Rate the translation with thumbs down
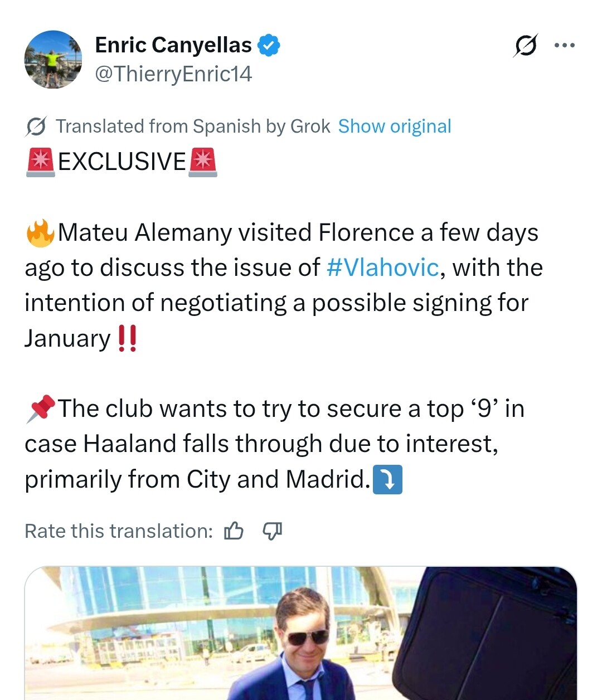602x700 pixels. [272, 531]
